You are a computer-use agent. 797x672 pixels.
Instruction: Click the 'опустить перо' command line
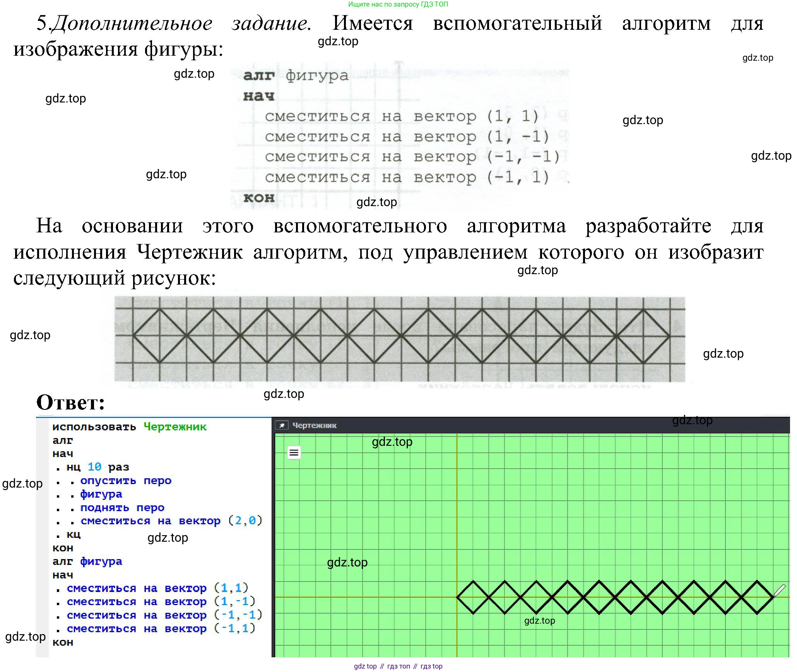point(125,481)
